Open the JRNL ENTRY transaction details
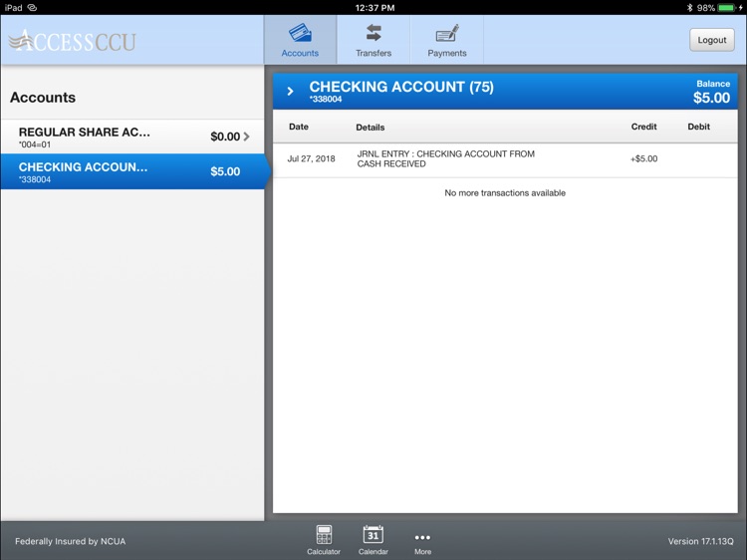This screenshot has height=560, width=747. [x=446, y=158]
